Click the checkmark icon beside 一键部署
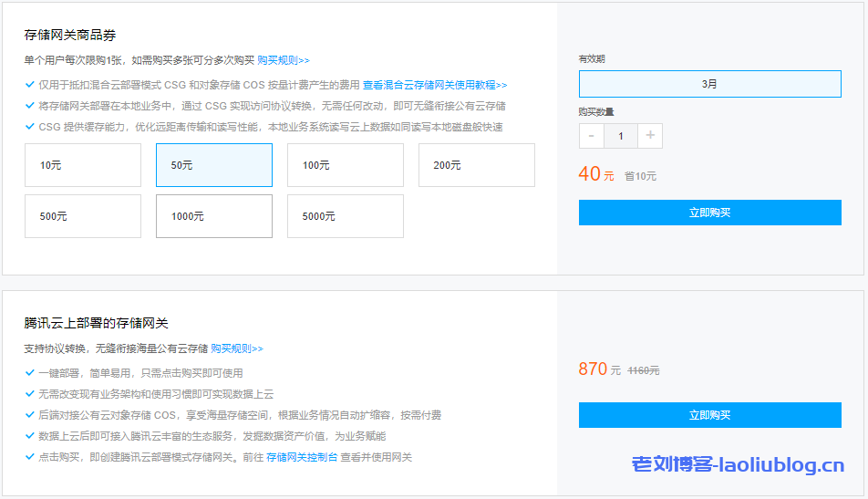Viewport: 868px width, 499px height. point(30,373)
